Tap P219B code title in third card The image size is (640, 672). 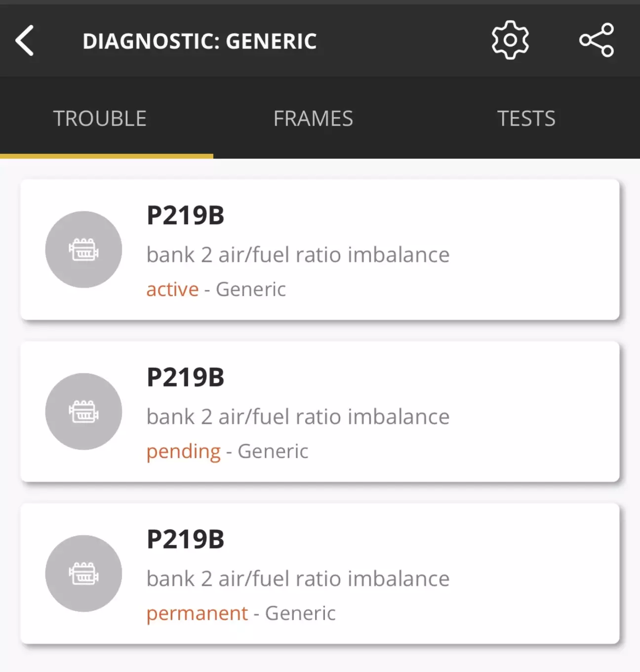coord(186,540)
